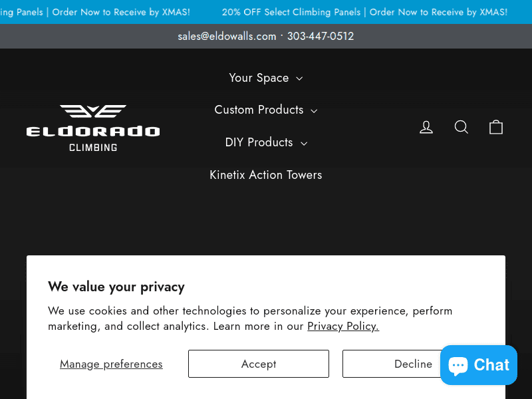Image resolution: width=532 pixels, height=399 pixels.
Task: Open Manage preferences for cookies
Action: coord(111,364)
